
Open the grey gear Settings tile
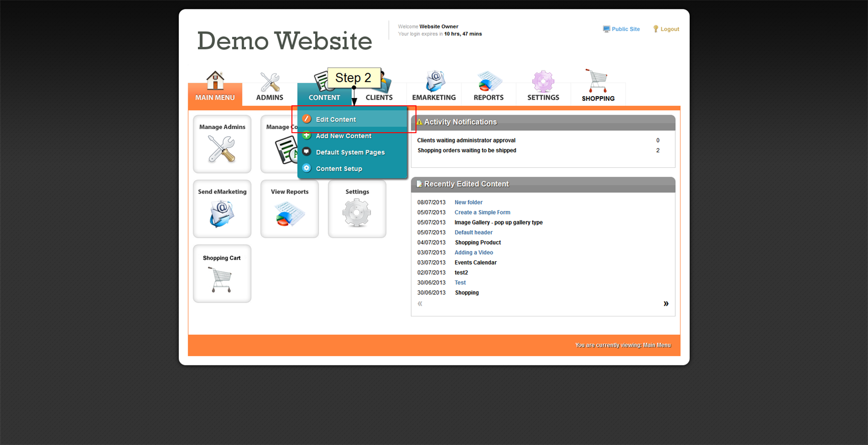click(357, 209)
